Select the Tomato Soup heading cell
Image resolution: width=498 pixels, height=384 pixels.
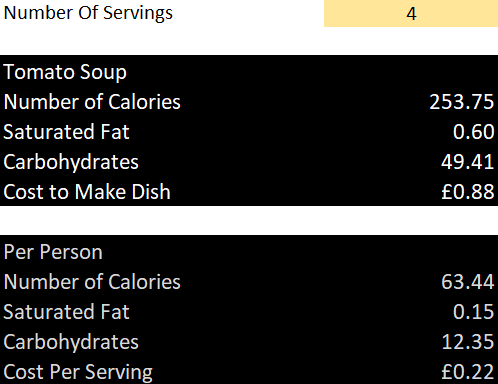click(x=65, y=72)
